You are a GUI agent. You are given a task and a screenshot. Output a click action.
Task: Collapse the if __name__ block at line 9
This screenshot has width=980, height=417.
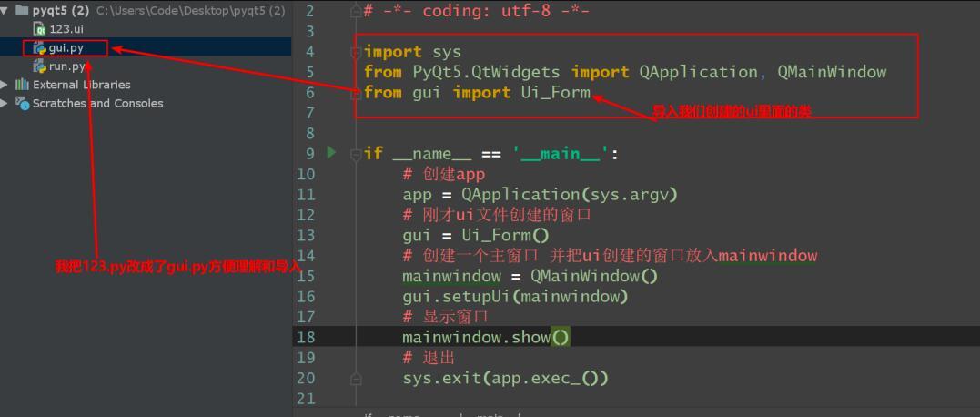356,153
